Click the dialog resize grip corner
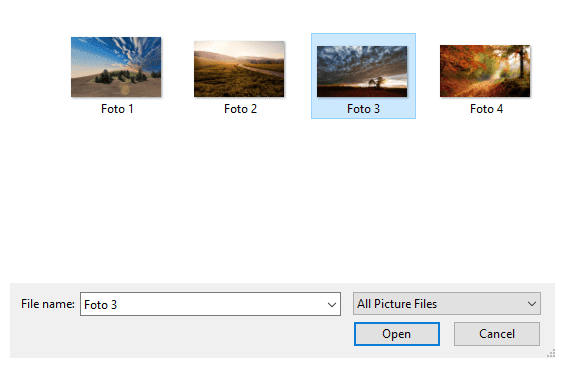Screen dimensions: 584x392 click(x=551, y=353)
